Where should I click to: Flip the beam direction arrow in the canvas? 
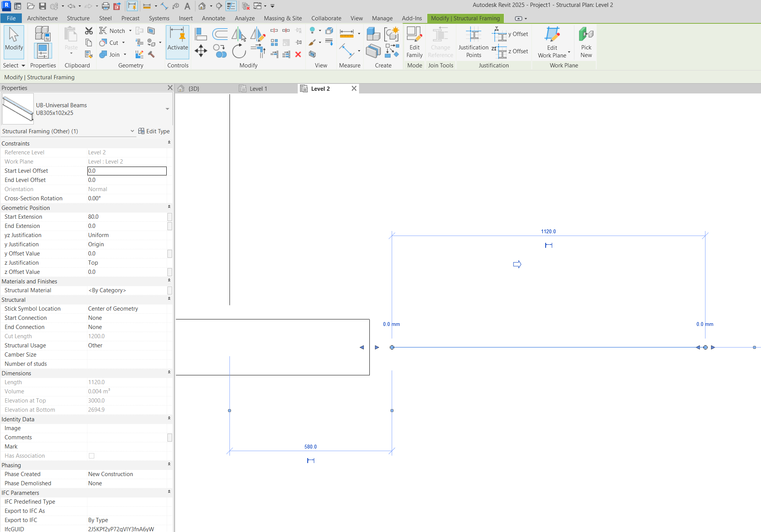pyautogui.click(x=517, y=264)
